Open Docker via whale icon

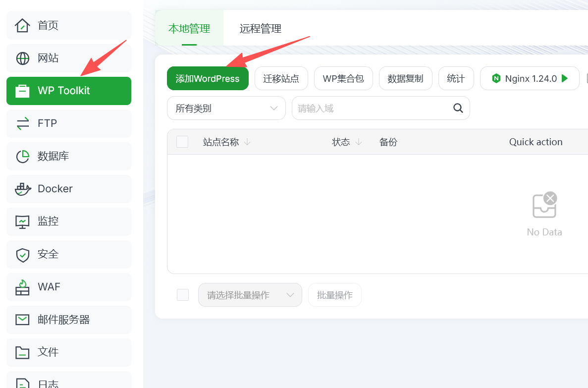(22, 189)
